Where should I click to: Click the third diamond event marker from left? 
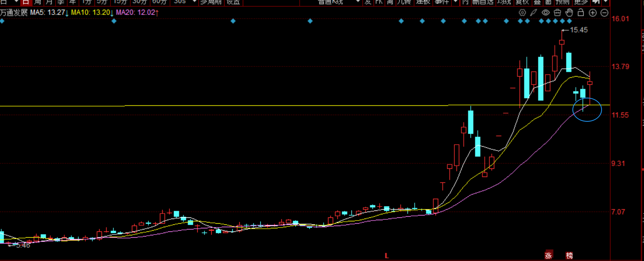(x=233, y=21)
